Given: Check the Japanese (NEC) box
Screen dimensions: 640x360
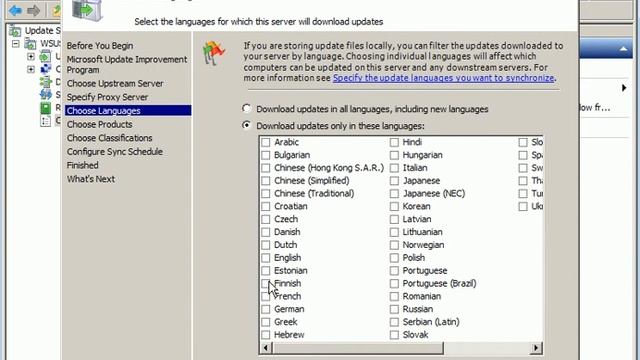Looking at the screenshot, I should [394, 193].
